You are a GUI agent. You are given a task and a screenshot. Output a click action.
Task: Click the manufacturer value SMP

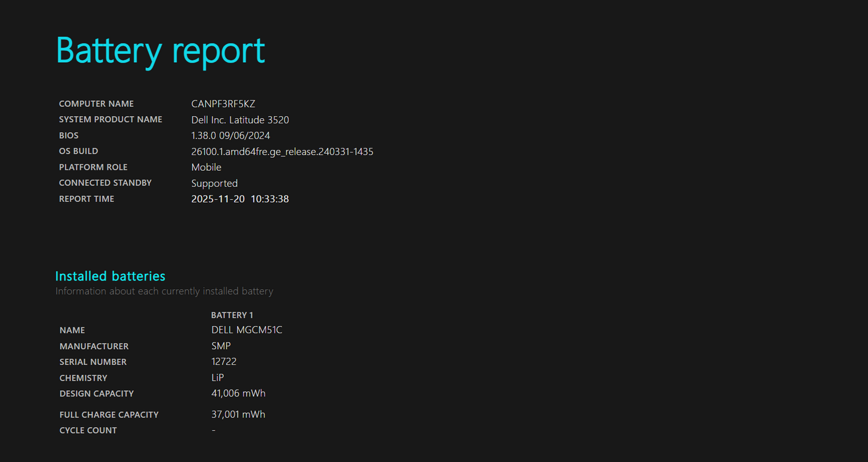click(221, 346)
